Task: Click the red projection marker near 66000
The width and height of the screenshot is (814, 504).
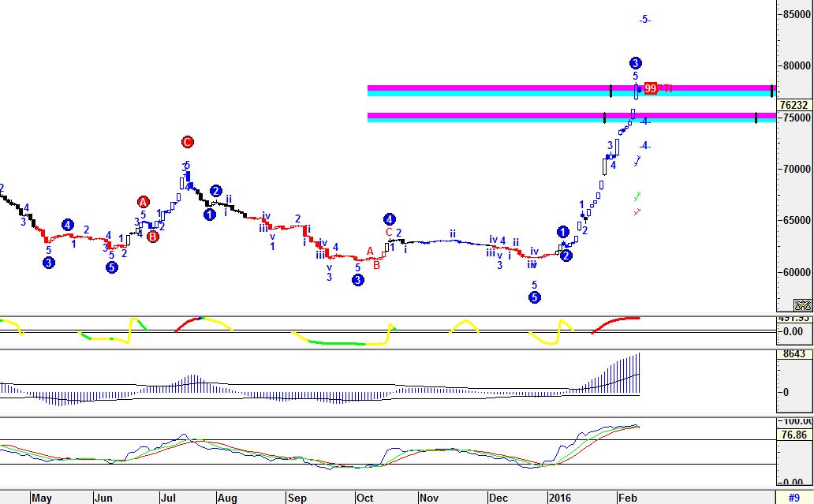Action: click(x=637, y=211)
